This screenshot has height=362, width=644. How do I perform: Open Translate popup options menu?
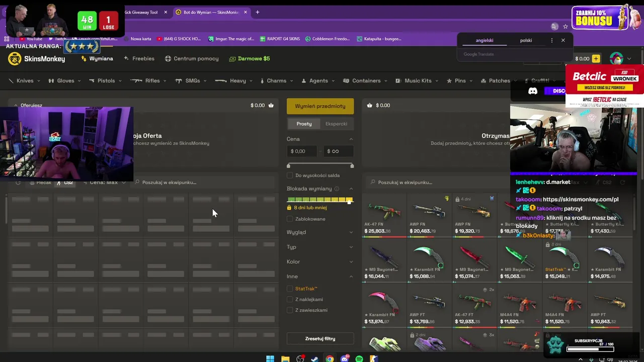[552, 40]
